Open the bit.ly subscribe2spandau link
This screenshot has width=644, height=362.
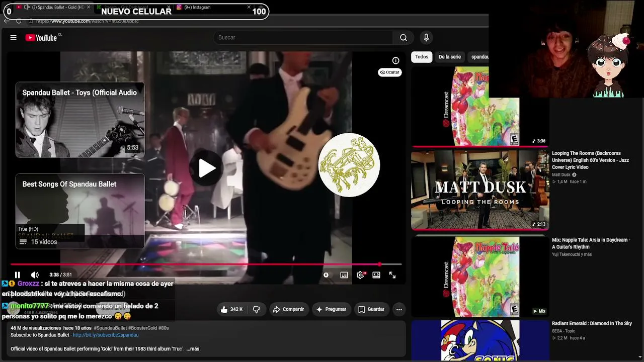pyautogui.click(x=106, y=335)
